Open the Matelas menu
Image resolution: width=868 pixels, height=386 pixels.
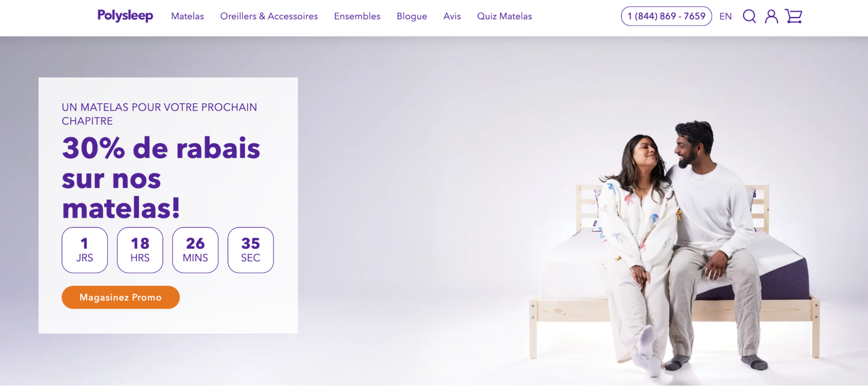[188, 16]
